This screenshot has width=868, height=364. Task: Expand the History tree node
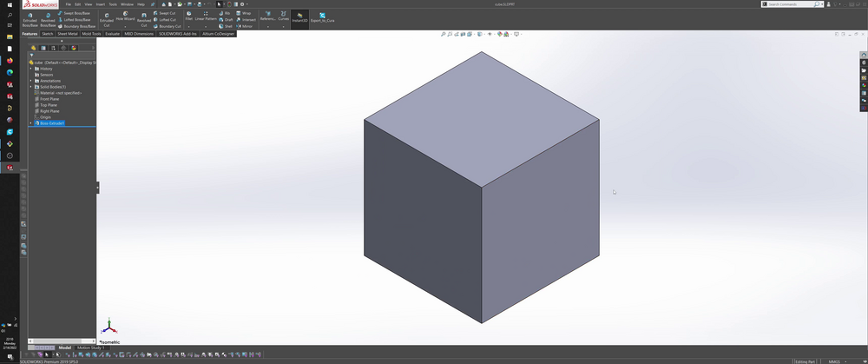click(30, 69)
